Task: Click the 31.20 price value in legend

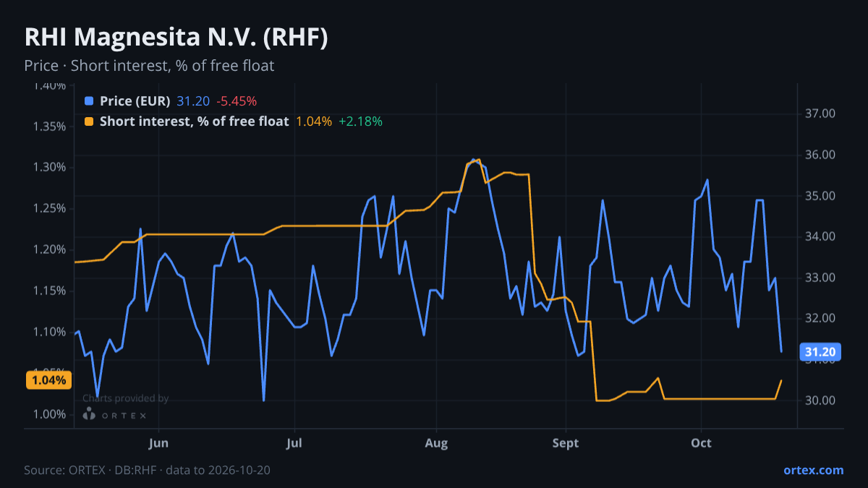Action: click(x=193, y=101)
